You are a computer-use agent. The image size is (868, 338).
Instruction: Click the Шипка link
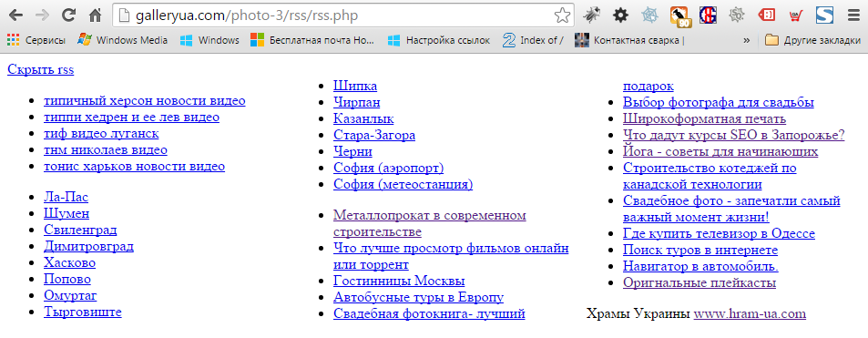coord(355,86)
